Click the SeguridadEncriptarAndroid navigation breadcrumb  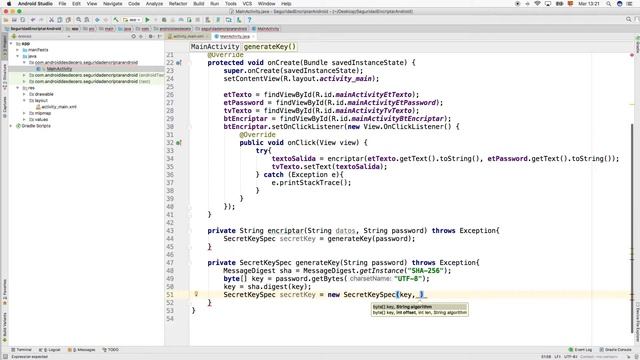[x=33, y=29]
